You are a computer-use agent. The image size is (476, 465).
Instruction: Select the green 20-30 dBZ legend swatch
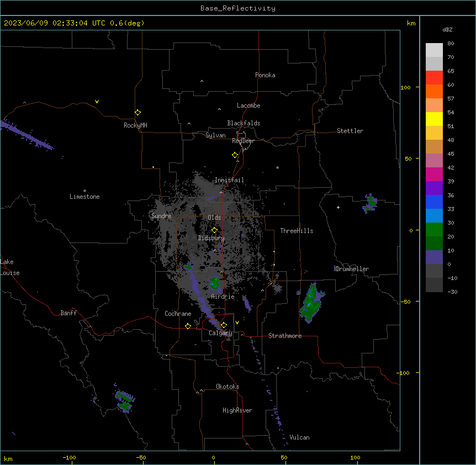click(x=434, y=230)
